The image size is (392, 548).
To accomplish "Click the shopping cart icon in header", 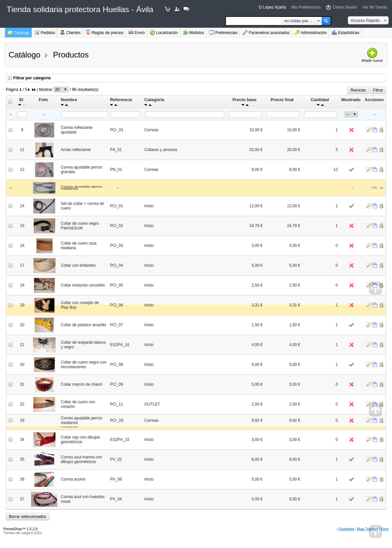I will (x=168, y=9).
